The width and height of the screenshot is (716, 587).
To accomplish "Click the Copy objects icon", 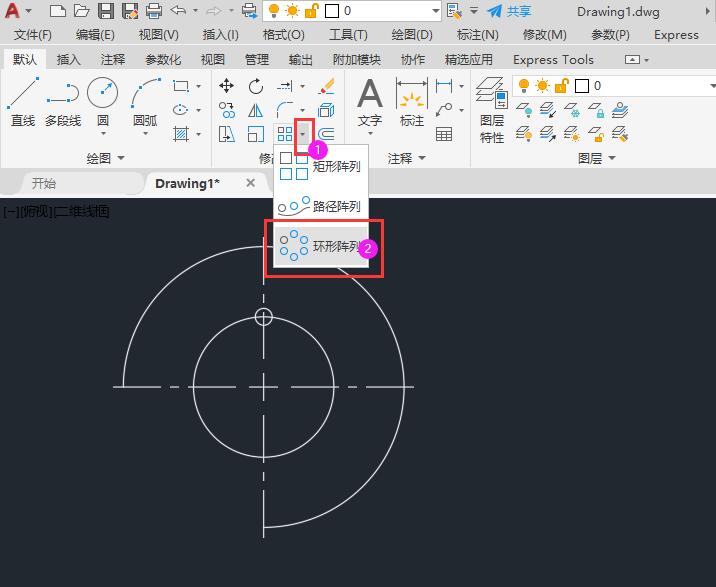I will click(x=226, y=110).
